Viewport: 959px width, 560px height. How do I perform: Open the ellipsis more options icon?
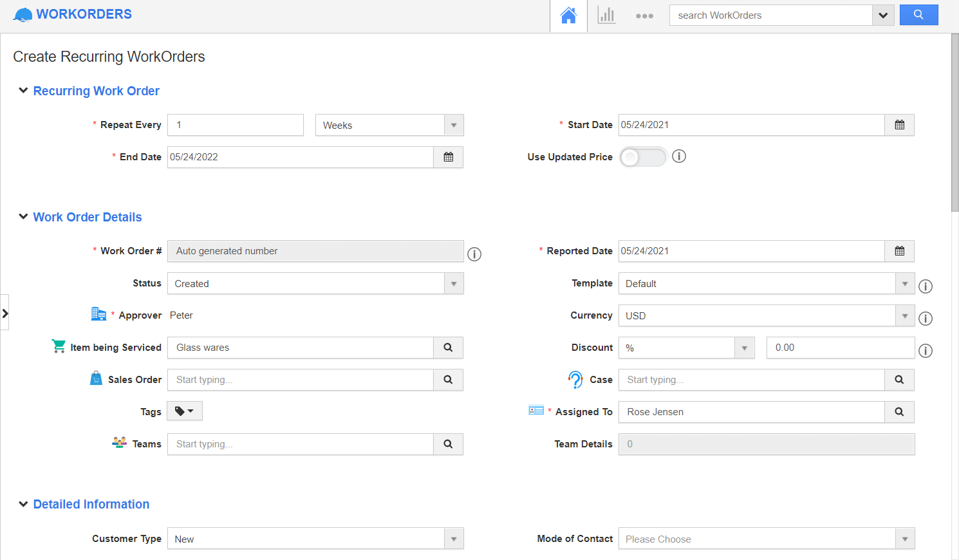point(644,15)
